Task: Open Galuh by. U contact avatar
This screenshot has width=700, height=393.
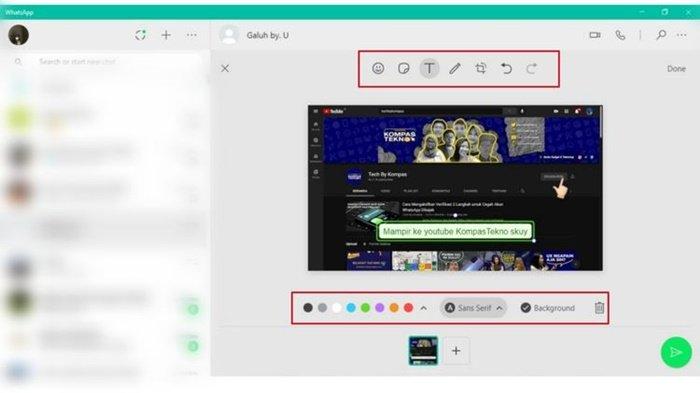Action: click(229, 35)
